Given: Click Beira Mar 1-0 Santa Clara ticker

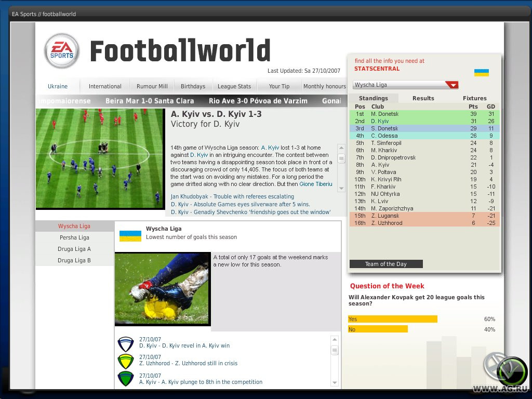Looking at the screenshot, I should point(150,101).
